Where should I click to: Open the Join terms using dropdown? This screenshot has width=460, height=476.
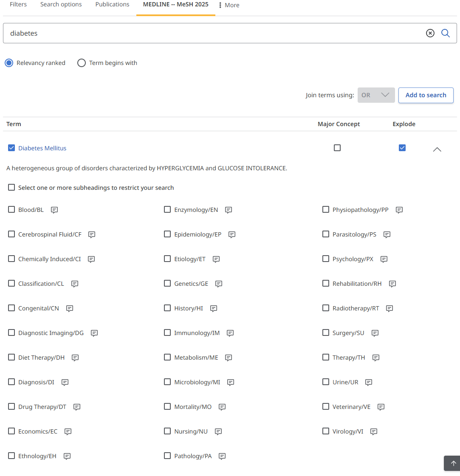(376, 95)
